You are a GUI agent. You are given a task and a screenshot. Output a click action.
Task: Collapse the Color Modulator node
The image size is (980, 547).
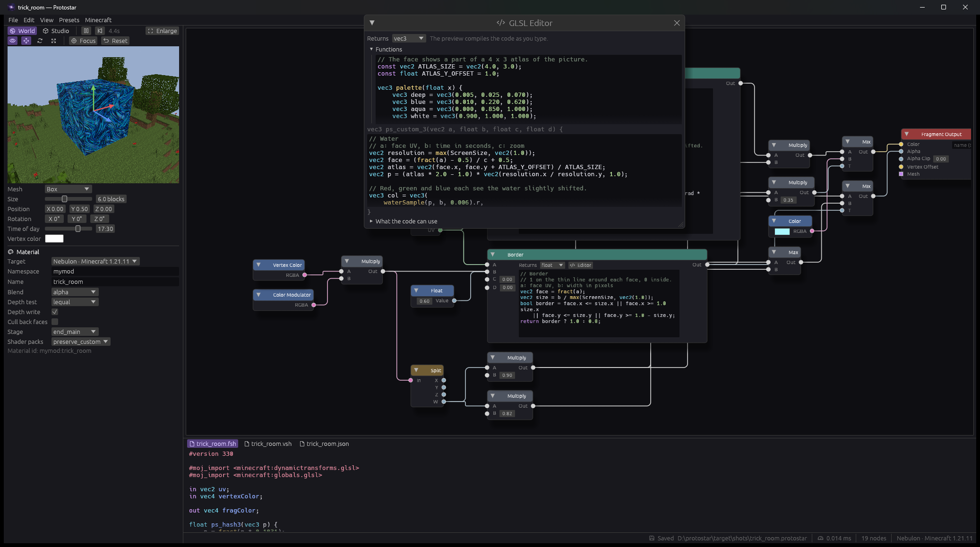tap(258, 295)
